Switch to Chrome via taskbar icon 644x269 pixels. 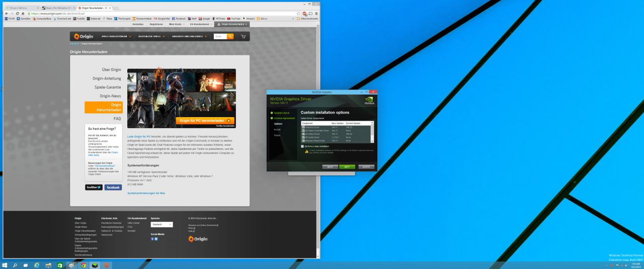pos(83,264)
